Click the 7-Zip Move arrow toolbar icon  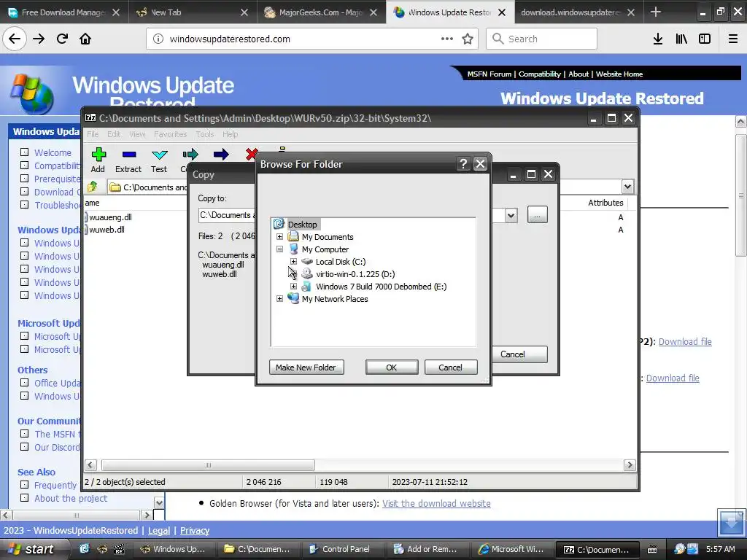[x=221, y=155]
